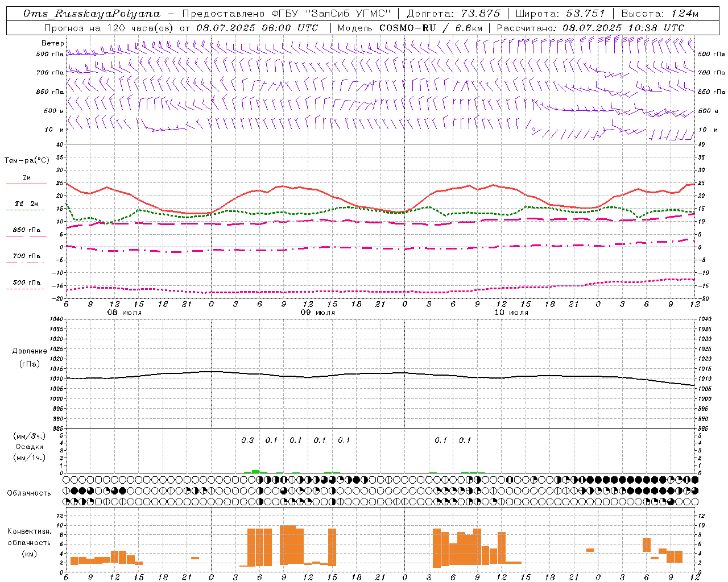Click the (мм/3ч.) precipitation unit label

tap(30, 436)
